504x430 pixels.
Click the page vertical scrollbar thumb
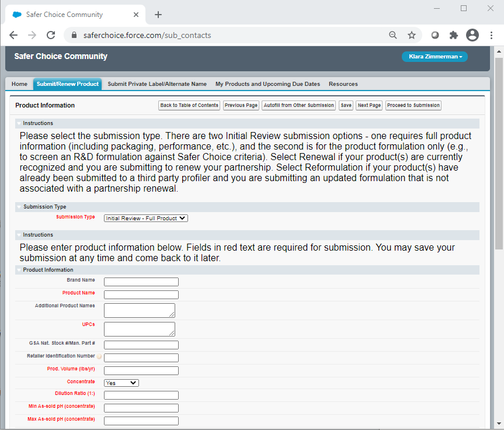(499, 154)
